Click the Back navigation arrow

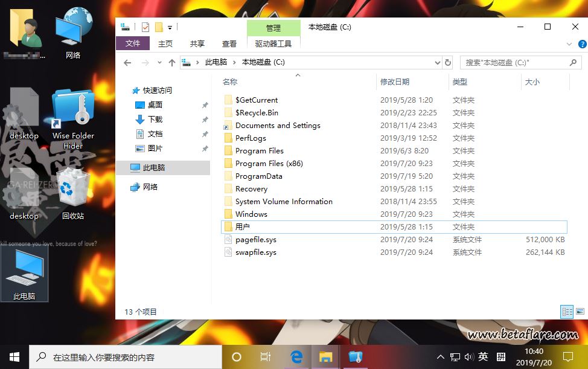[127, 63]
